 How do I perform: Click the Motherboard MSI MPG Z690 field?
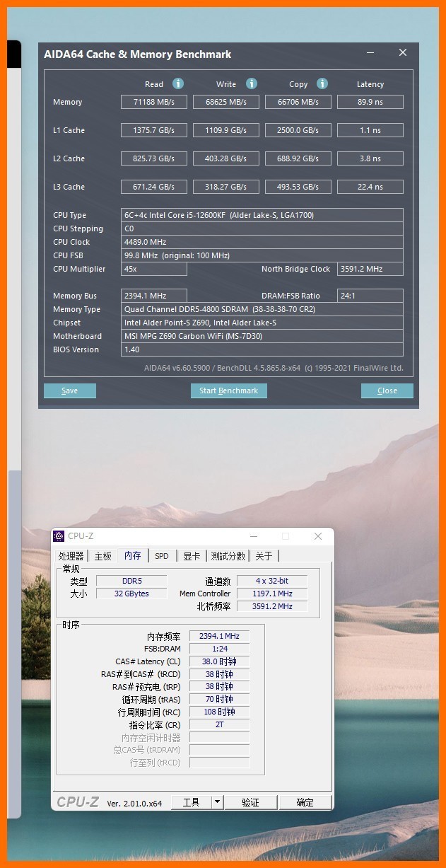click(x=262, y=336)
